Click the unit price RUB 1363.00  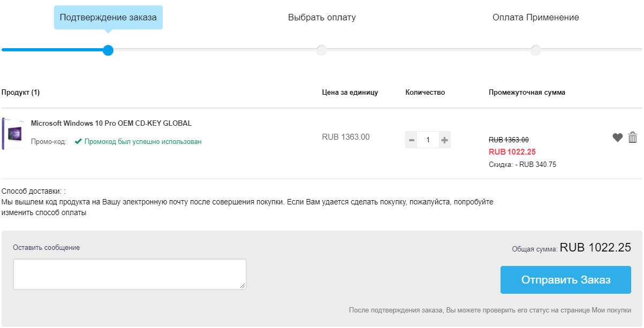coord(346,137)
